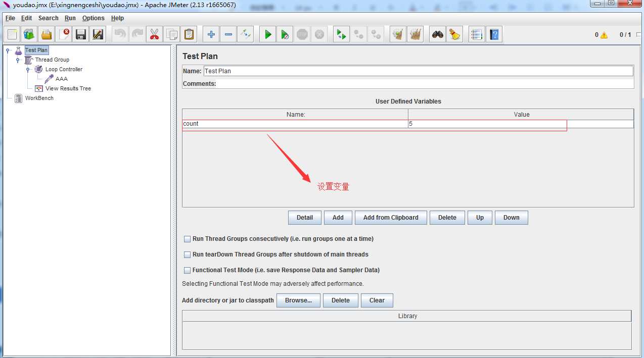
Task: Open the Templates icon in toolbar
Action: (x=29, y=34)
